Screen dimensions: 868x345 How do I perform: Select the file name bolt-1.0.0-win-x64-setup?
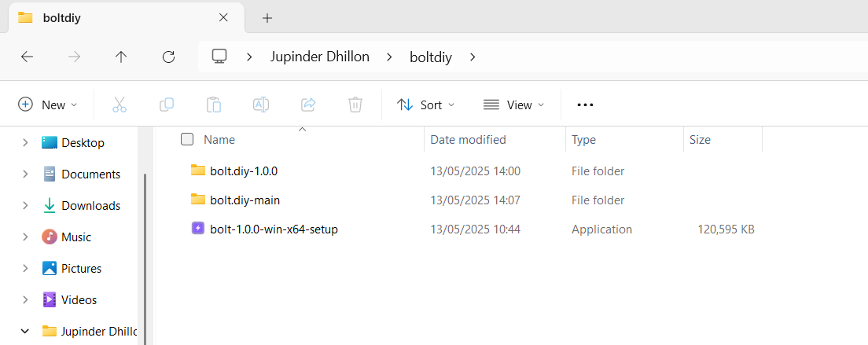(x=274, y=229)
